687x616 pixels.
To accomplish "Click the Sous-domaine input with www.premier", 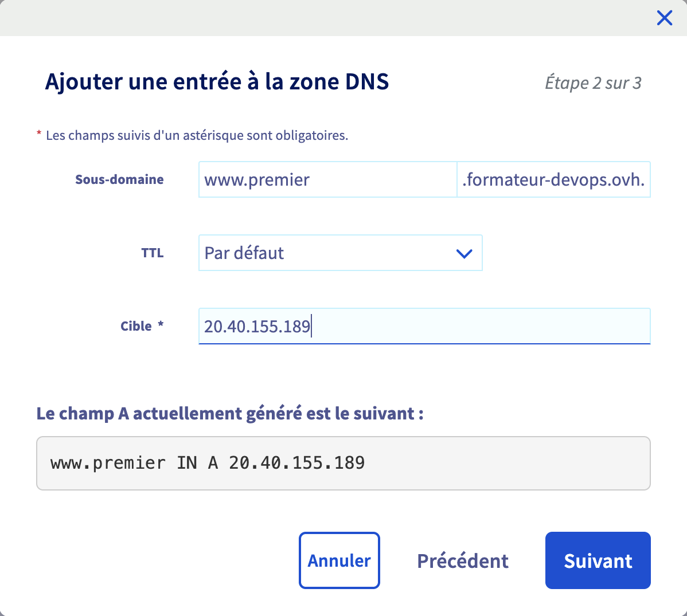I will coord(327,180).
